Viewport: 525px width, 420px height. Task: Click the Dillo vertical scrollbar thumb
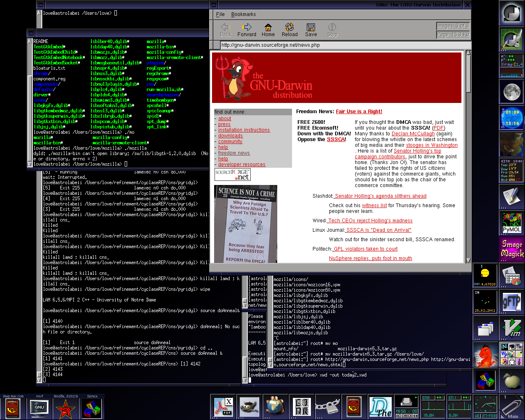click(468, 74)
